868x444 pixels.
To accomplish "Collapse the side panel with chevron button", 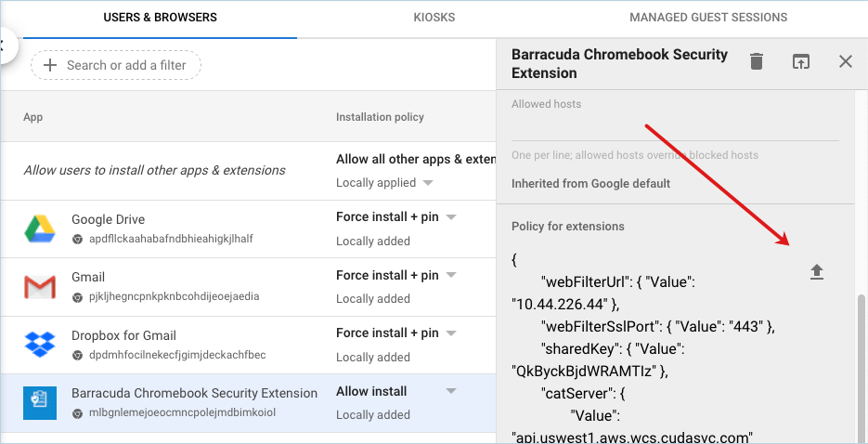I will (6, 46).
